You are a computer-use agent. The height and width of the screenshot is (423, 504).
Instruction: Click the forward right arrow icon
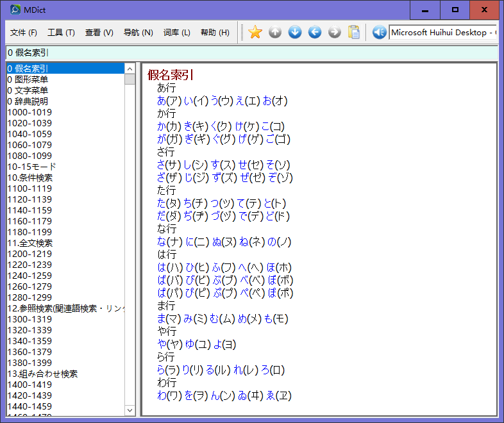(335, 32)
